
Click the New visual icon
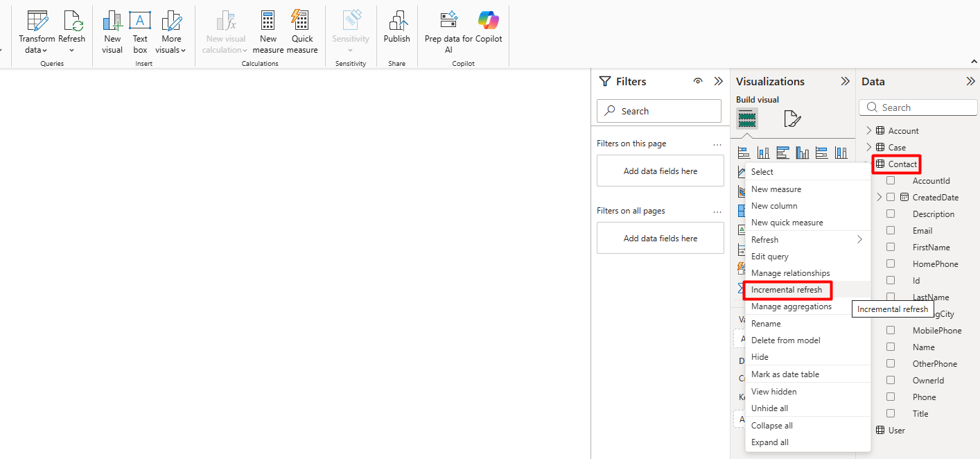pyautogui.click(x=112, y=21)
